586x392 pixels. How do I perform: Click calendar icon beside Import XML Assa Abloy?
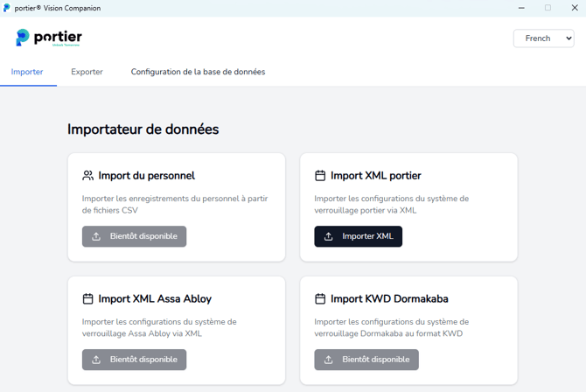point(87,299)
